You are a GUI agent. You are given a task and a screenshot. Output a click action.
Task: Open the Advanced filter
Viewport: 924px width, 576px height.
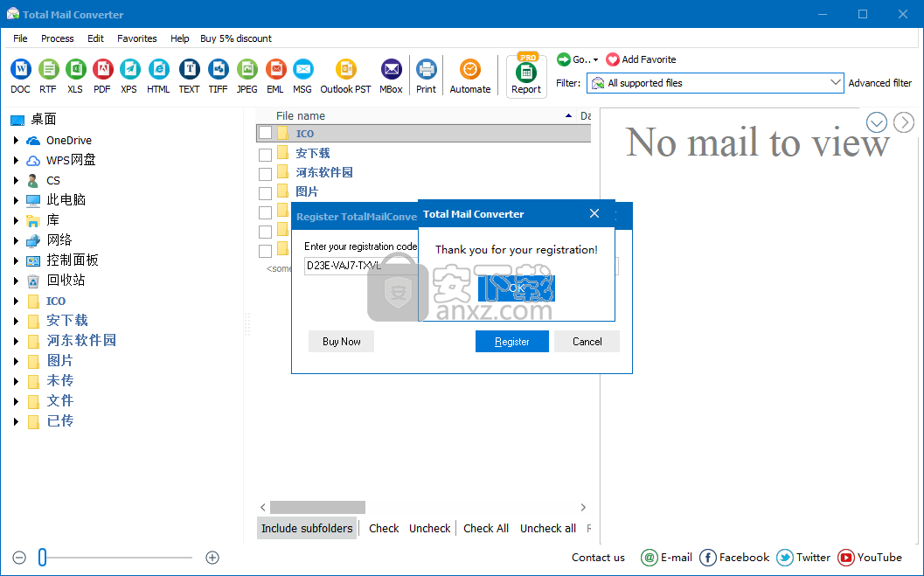(879, 83)
